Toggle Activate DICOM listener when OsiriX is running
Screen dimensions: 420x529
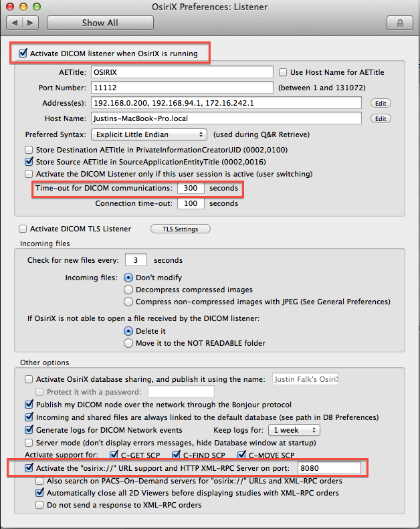pyautogui.click(x=23, y=54)
